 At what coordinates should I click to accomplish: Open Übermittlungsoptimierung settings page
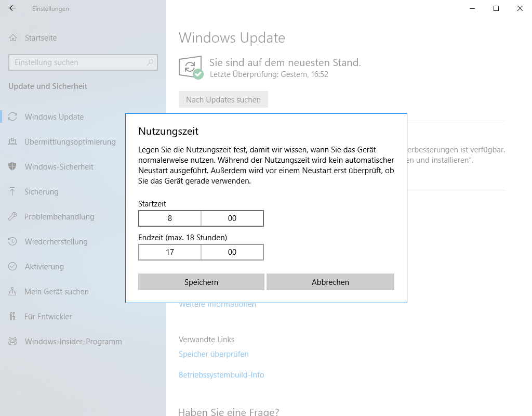[70, 141]
